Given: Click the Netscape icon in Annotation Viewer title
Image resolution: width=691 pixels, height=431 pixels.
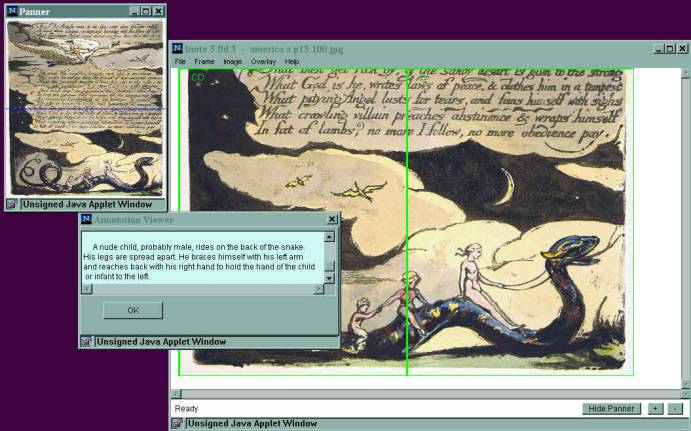Looking at the screenshot, I should tap(86, 219).
